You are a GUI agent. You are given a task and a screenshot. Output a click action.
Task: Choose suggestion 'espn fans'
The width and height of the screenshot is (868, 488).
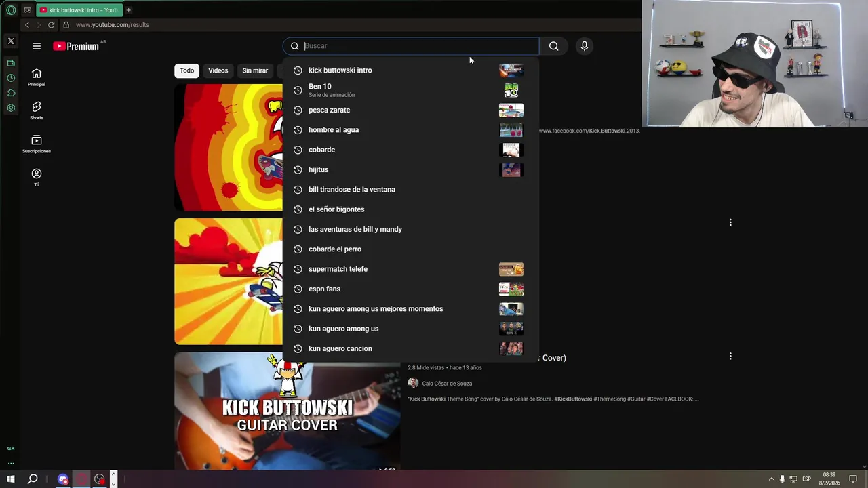[410, 289]
